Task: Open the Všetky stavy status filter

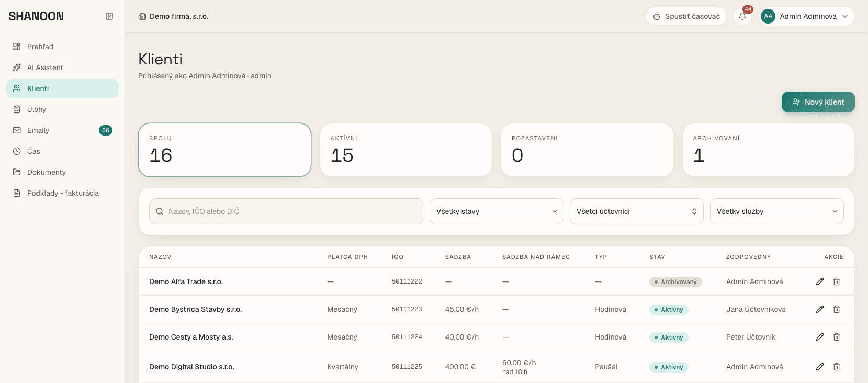Action: click(x=497, y=211)
